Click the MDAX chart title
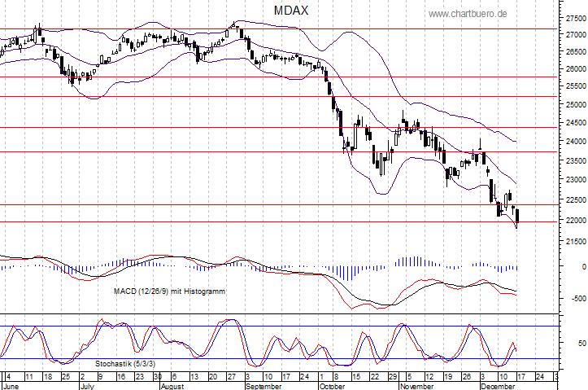 [x=290, y=10]
